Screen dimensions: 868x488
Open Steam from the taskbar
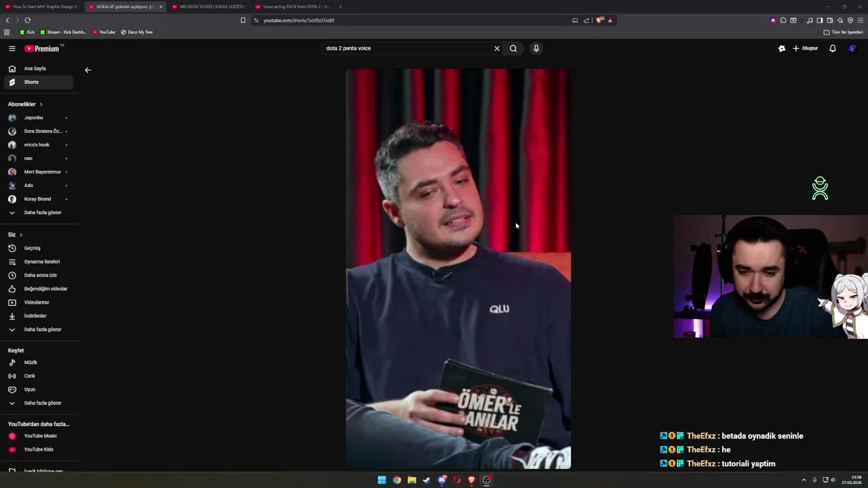(427, 480)
